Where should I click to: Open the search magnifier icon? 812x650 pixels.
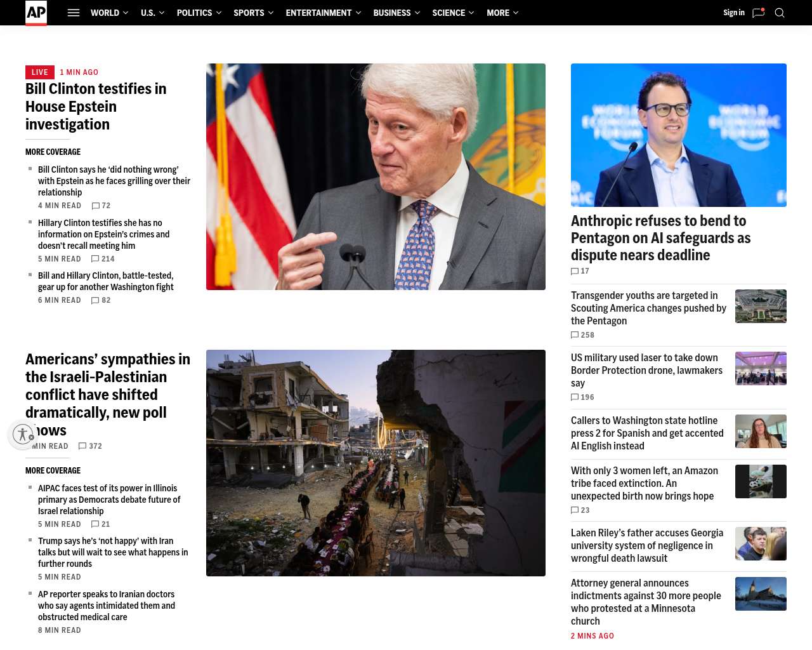pos(780,13)
